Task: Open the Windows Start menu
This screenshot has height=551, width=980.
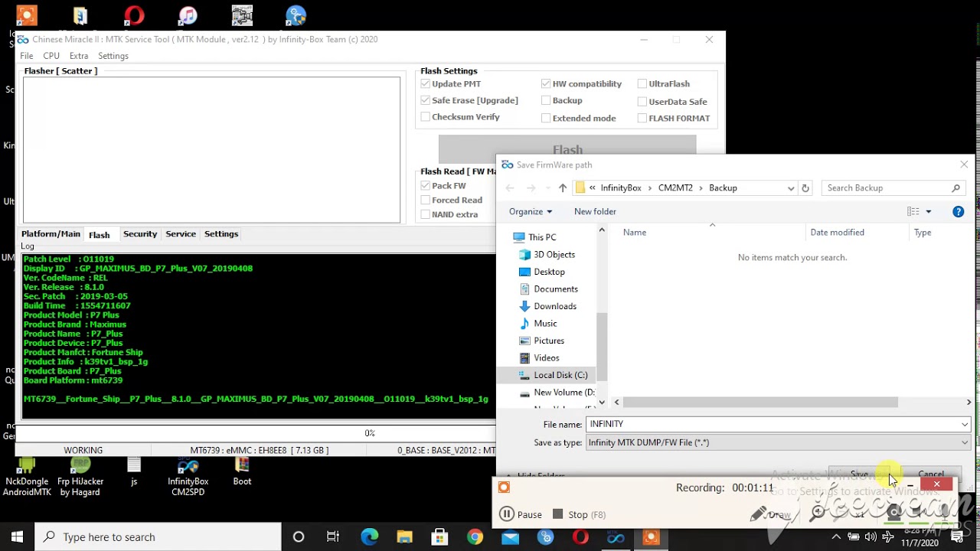Action: 17,537
